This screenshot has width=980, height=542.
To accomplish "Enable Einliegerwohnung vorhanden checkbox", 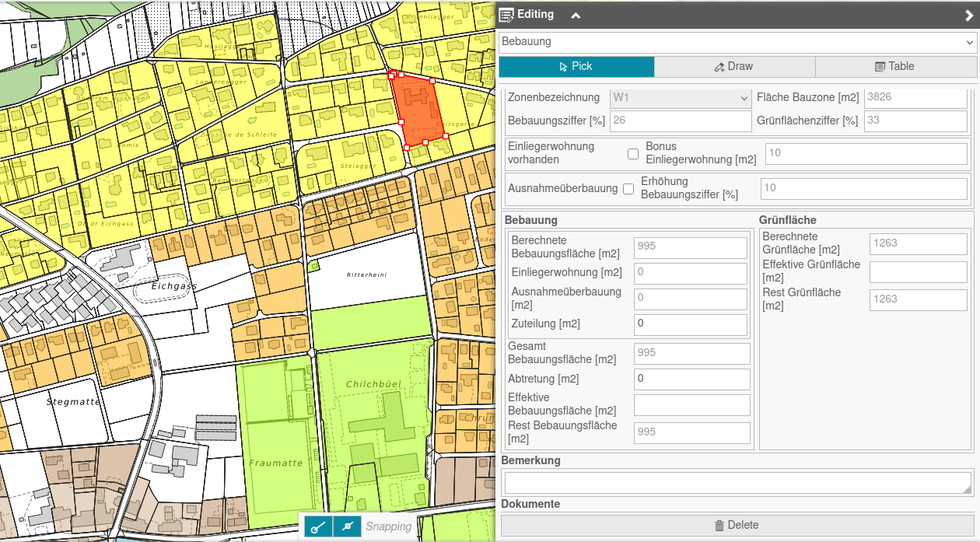I will 633,153.
